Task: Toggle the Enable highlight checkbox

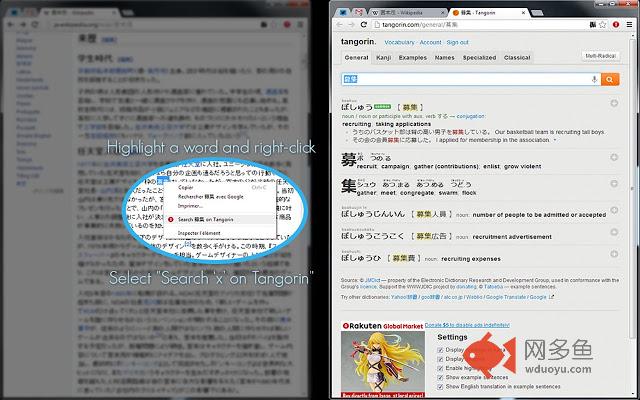Action: tap(440, 368)
